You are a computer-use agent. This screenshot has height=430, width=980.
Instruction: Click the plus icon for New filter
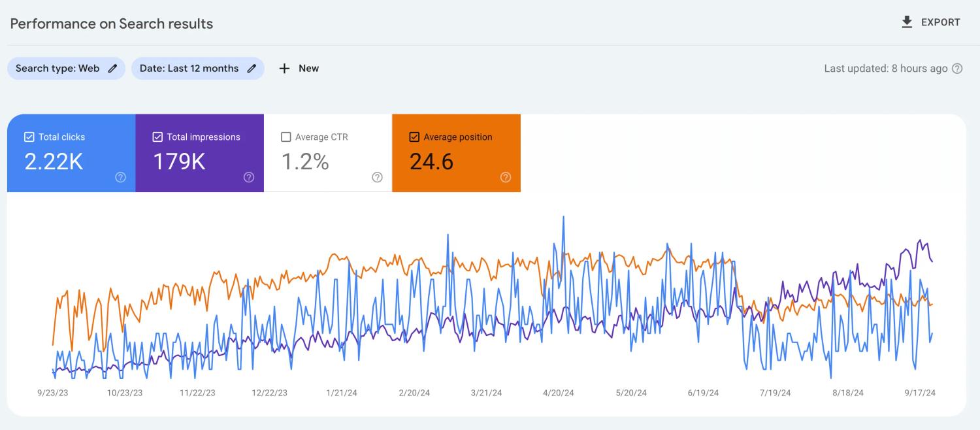pyautogui.click(x=284, y=68)
